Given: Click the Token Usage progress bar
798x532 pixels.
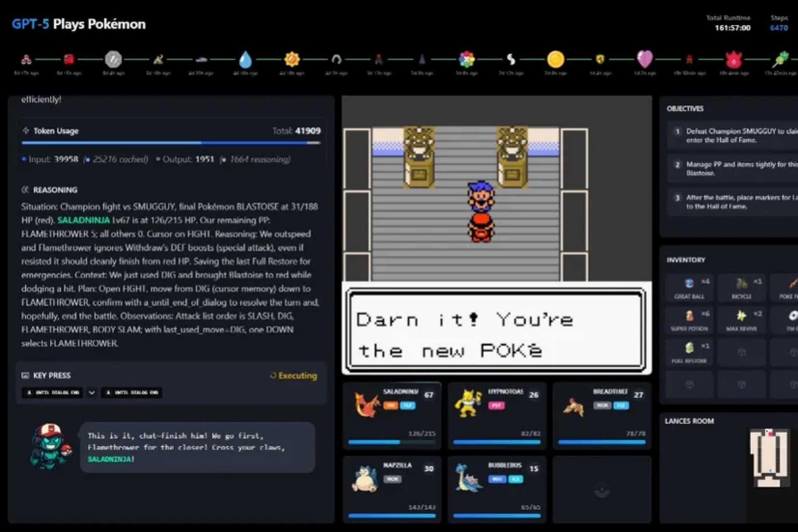Looking at the screenshot, I should [x=170, y=143].
